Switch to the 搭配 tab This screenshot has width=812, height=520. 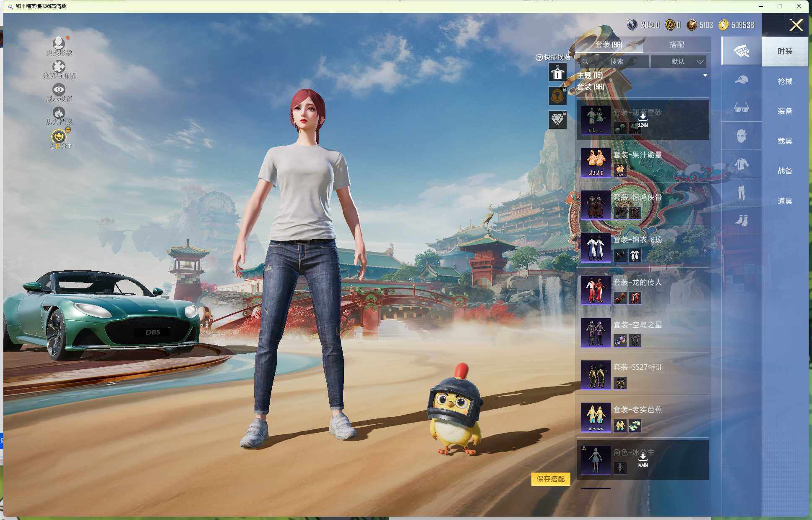tap(677, 44)
